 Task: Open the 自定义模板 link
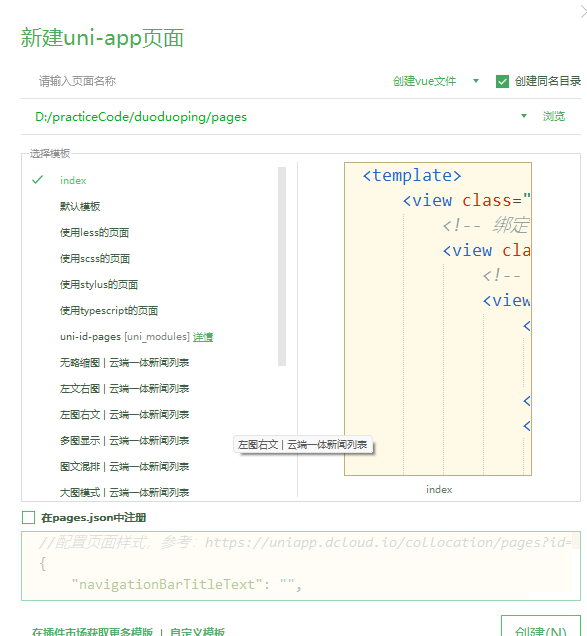click(x=197, y=631)
